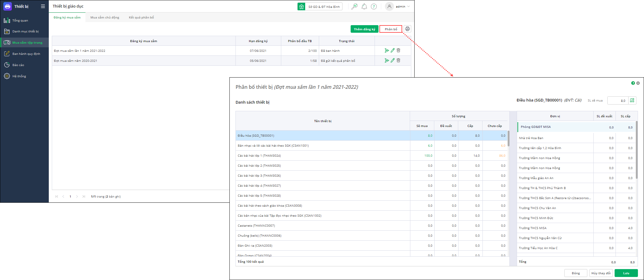Delete the 'Đợt mua sắm năm 2020-2021' row
This screenshot has height=280, width=644.
(399, 61)
